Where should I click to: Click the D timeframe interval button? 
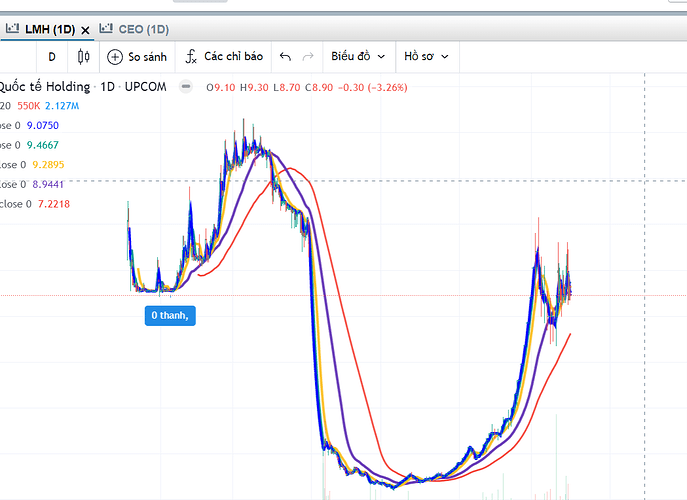coord(52,57)
